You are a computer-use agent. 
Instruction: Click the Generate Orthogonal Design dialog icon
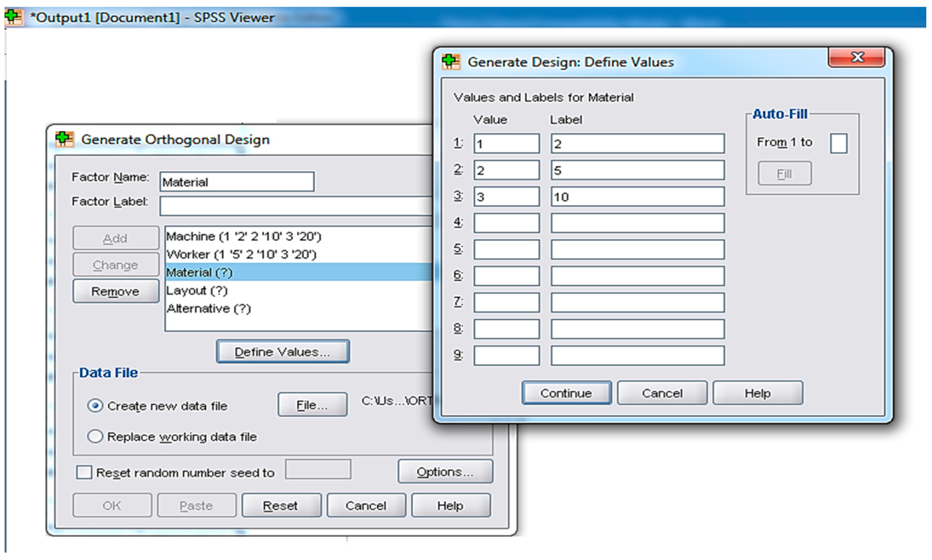pyautogui.click(x=64, y=139)
